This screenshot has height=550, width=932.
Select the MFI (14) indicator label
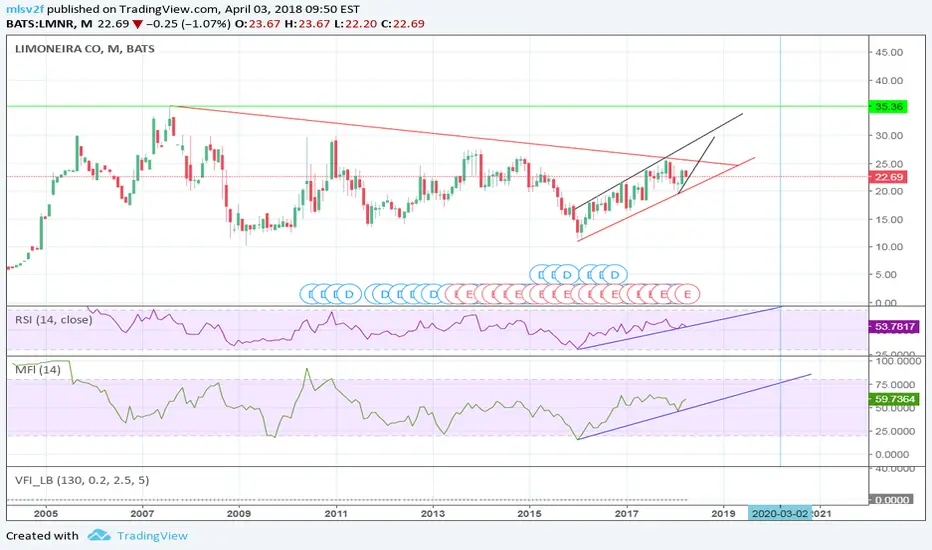click(37, 370)
